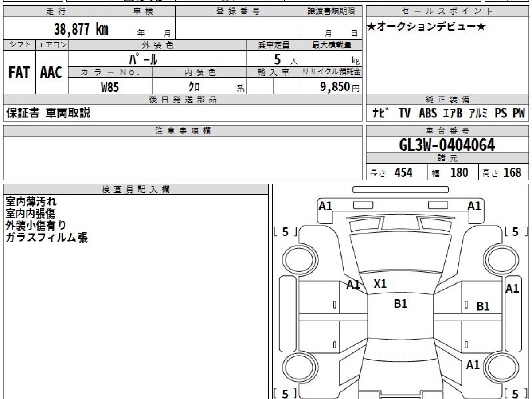Click the B1 mark on the right door

point(483,306)
